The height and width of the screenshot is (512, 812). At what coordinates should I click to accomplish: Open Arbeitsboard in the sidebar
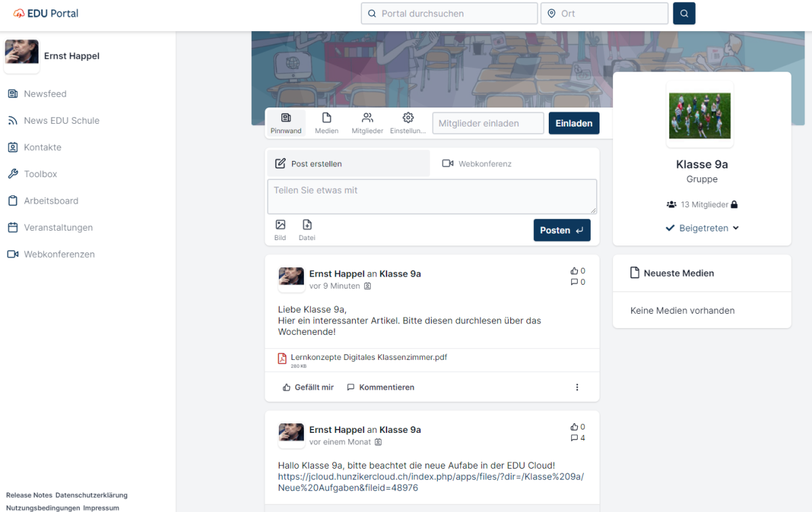pyautogui.click(x=51, y=201)
